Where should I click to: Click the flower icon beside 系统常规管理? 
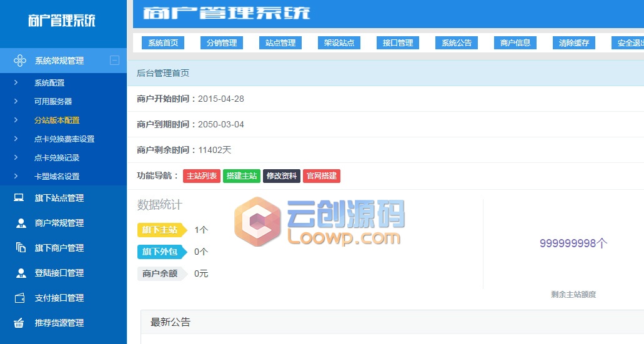[x=20, y=61]
